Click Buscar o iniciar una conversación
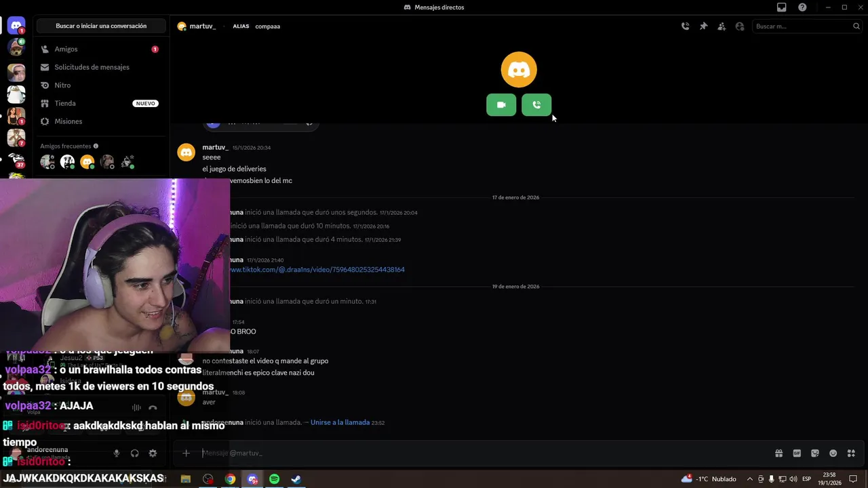 (101, 26)
